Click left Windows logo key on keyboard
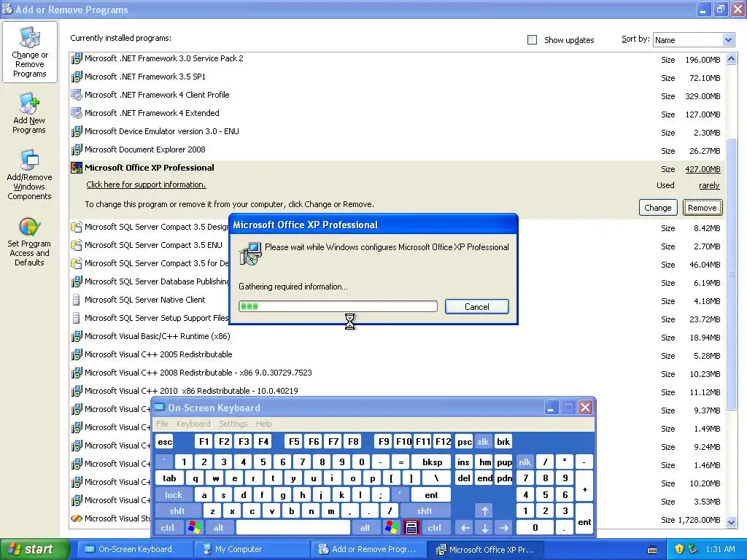 click(x=194, y=528)
